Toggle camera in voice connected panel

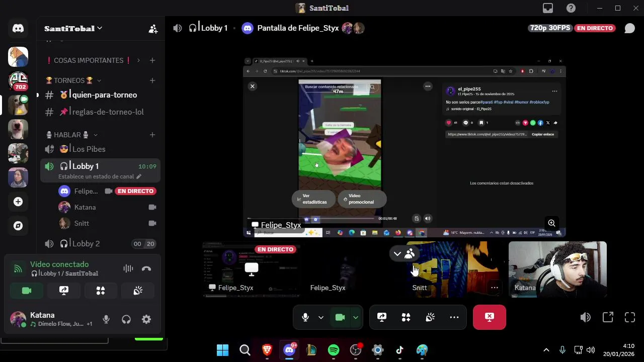[x=27, y=291]
